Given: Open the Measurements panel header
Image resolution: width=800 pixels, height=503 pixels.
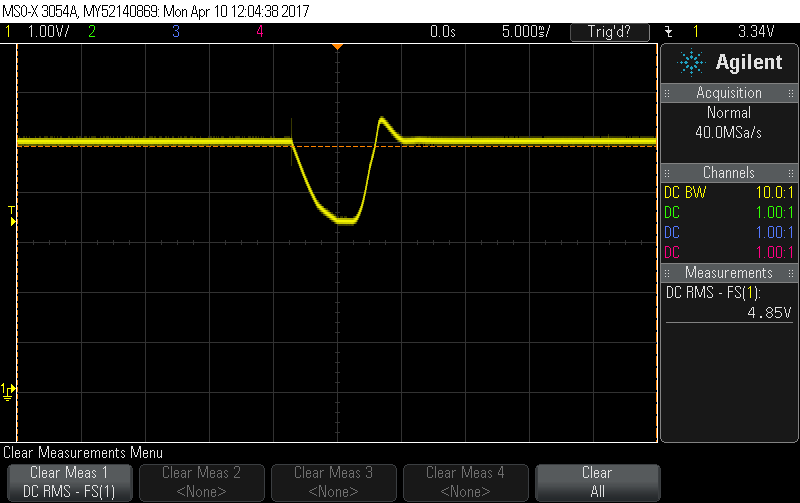Looking at the screenshot, I should click(x=729, y=272).
